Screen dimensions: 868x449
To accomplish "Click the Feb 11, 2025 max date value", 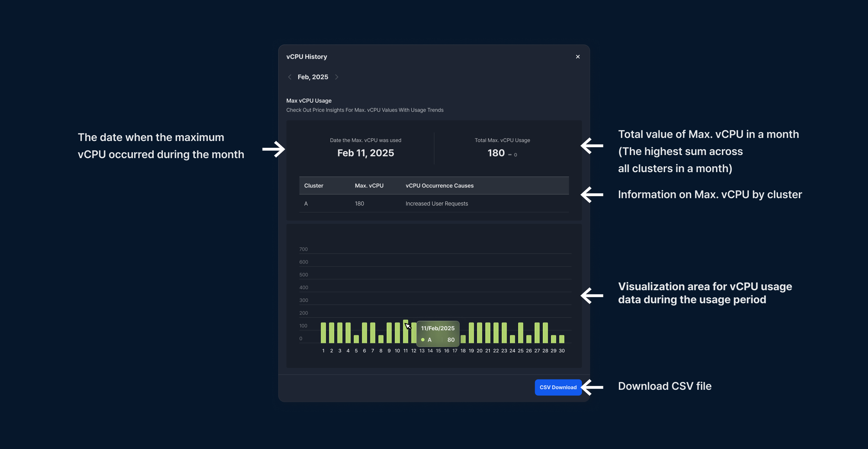I will tap(366, 153).
